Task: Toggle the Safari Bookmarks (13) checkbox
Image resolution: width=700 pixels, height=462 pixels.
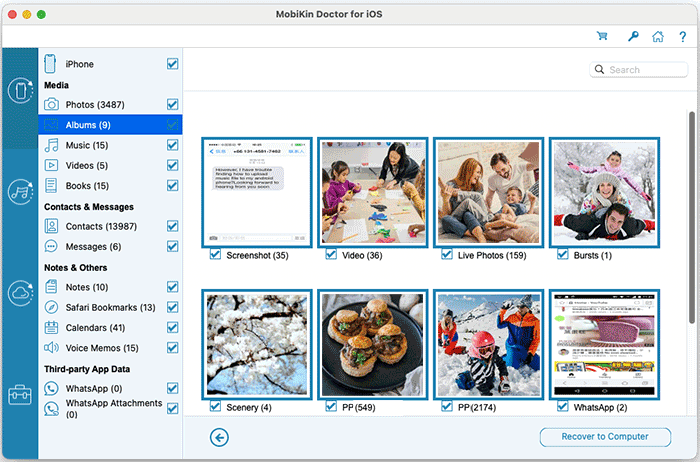Action: pos(172,307)
